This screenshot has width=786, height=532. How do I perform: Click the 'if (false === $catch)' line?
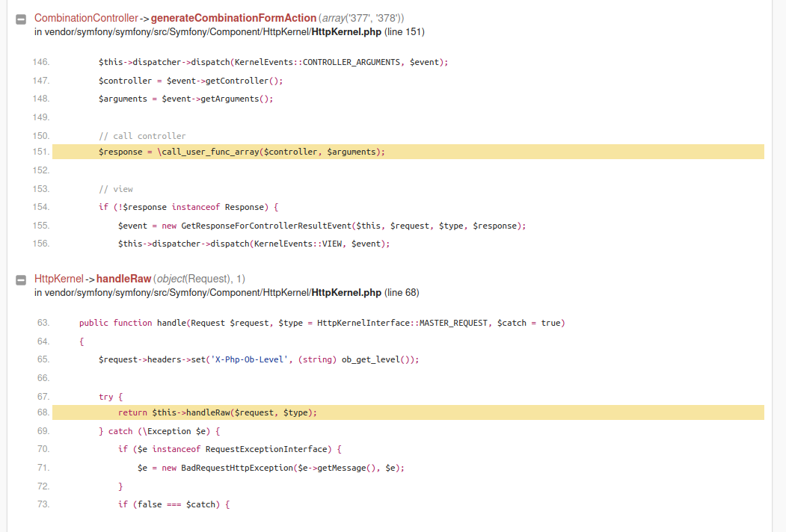174,504
